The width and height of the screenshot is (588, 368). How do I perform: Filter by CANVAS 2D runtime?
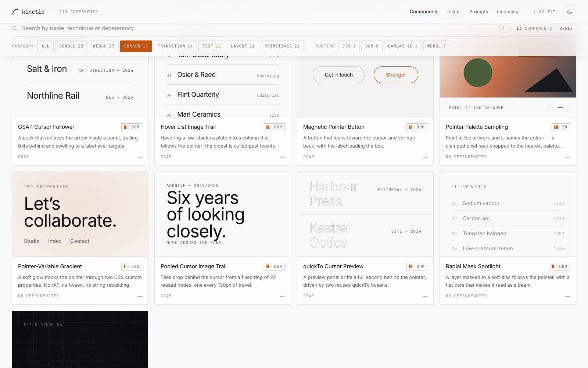pyautogui.click(x=403, y=46)
